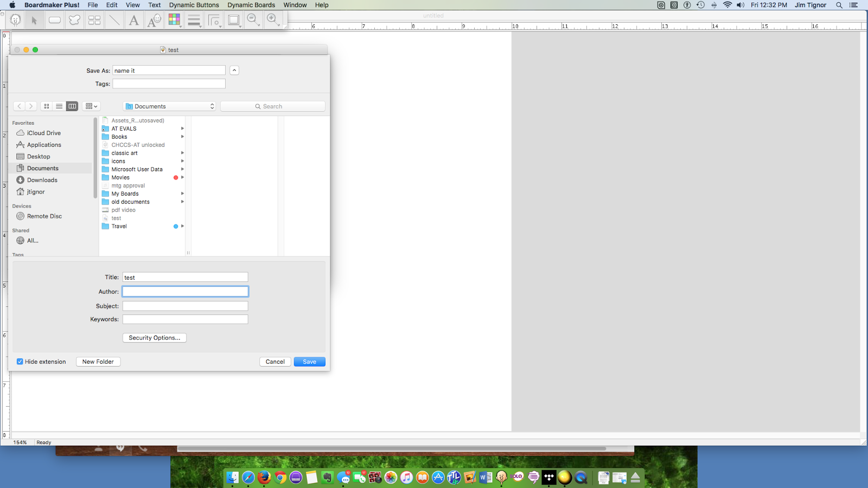868x488 pixels.
Task: Click the New Folder button
Action: click(x=98, y=361)
